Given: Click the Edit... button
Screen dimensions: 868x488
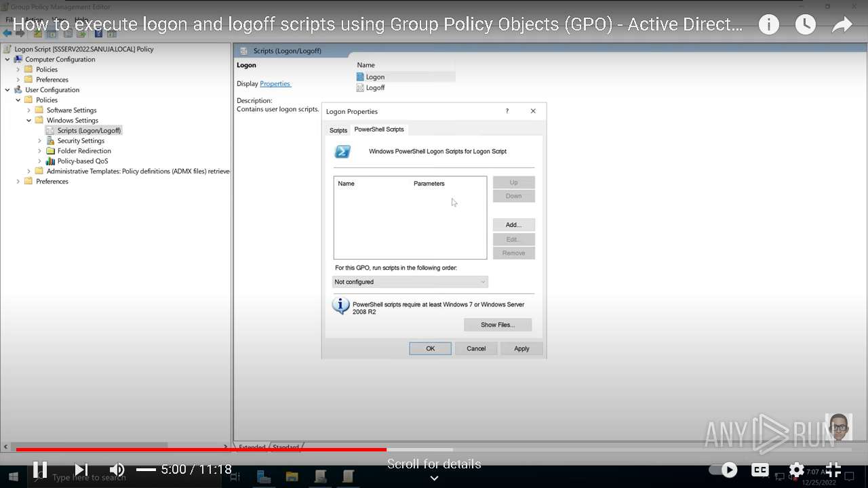Looking at the screenshot, I should 513,239.
